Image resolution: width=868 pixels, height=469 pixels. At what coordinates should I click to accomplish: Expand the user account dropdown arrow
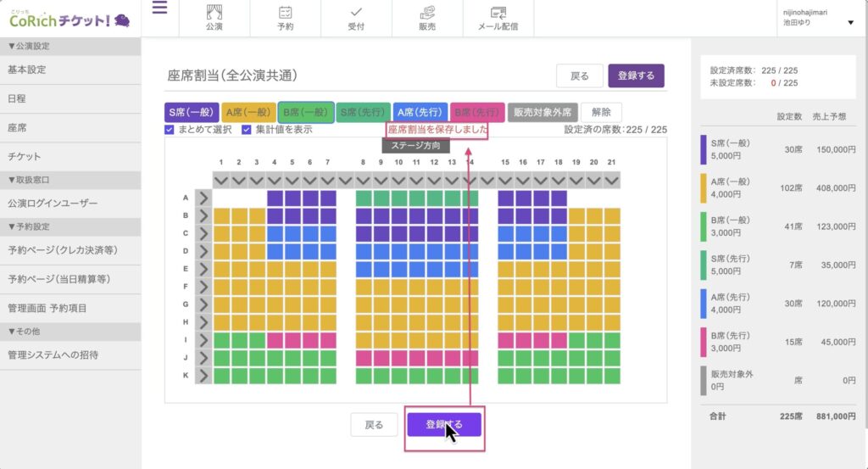(x=850, y=23)
